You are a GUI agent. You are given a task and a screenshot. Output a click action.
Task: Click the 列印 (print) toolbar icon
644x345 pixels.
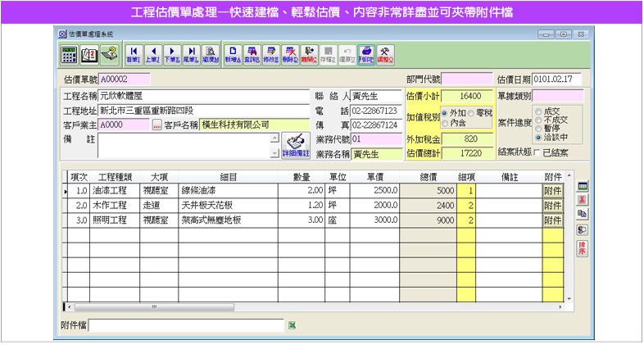coord(366,55)
